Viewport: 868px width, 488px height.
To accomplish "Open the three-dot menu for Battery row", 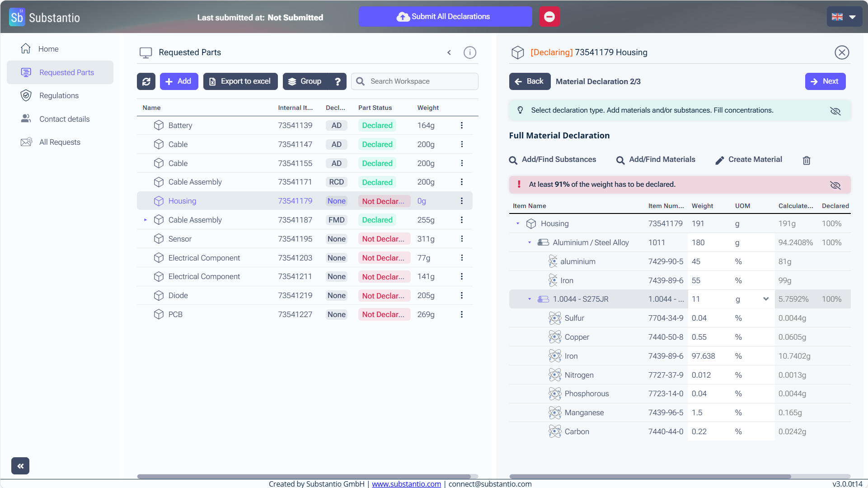I will tap(461, 125).
